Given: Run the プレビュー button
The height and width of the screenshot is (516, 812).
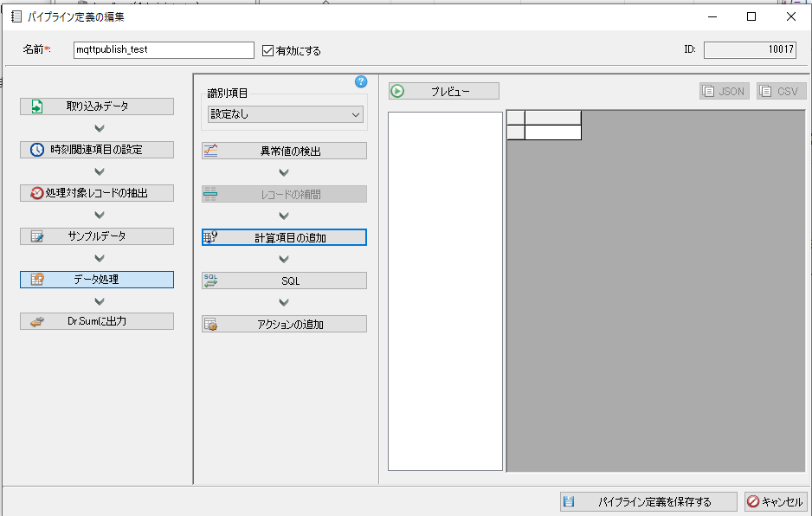Looking at the screenshot, I should pos(444,91).
